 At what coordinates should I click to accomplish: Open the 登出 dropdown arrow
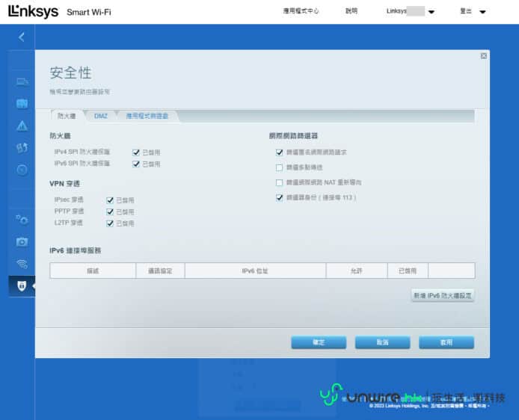pyautogui.click(x=482, y=12)
